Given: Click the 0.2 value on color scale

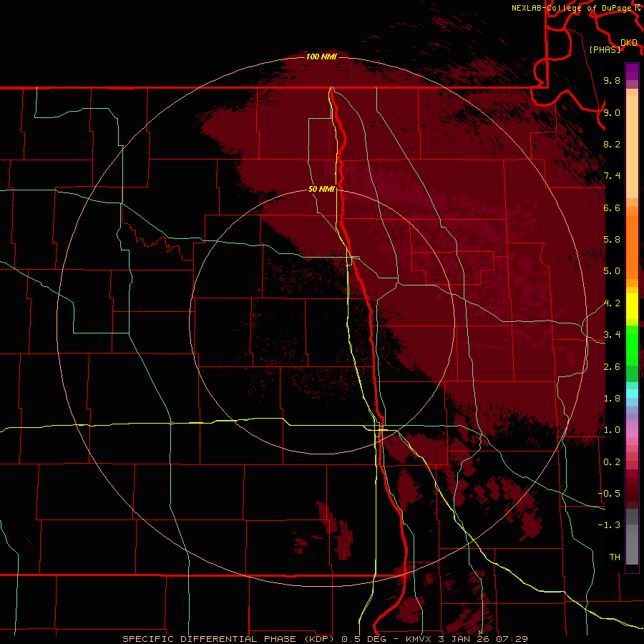Looking at the screenshot, I should [612, 462].
